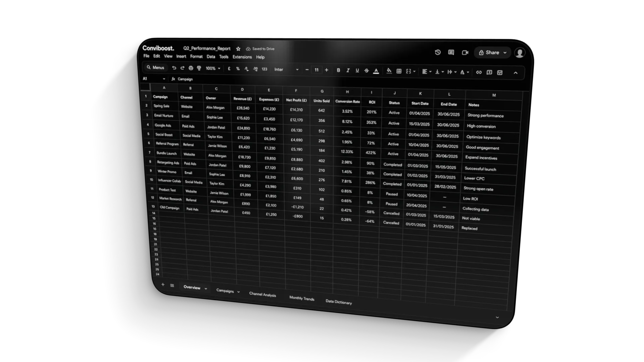
Task: Toggle strikethrough formatting
Action: [367, 71]
